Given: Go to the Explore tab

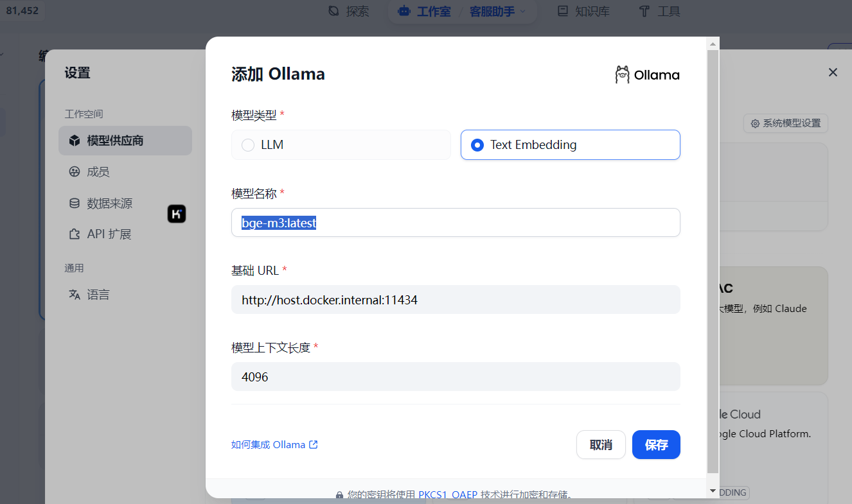Looking at the screenshot, I should coord(349,11).
